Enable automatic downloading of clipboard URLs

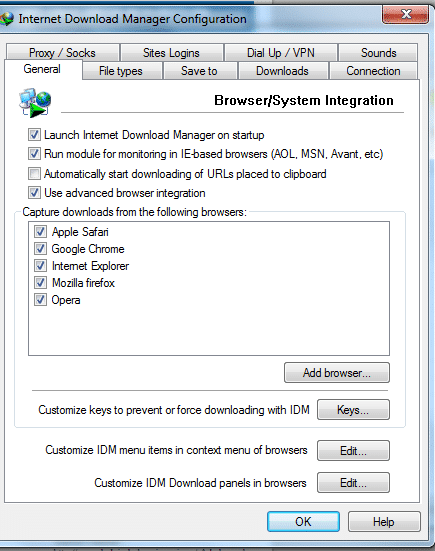34,174
